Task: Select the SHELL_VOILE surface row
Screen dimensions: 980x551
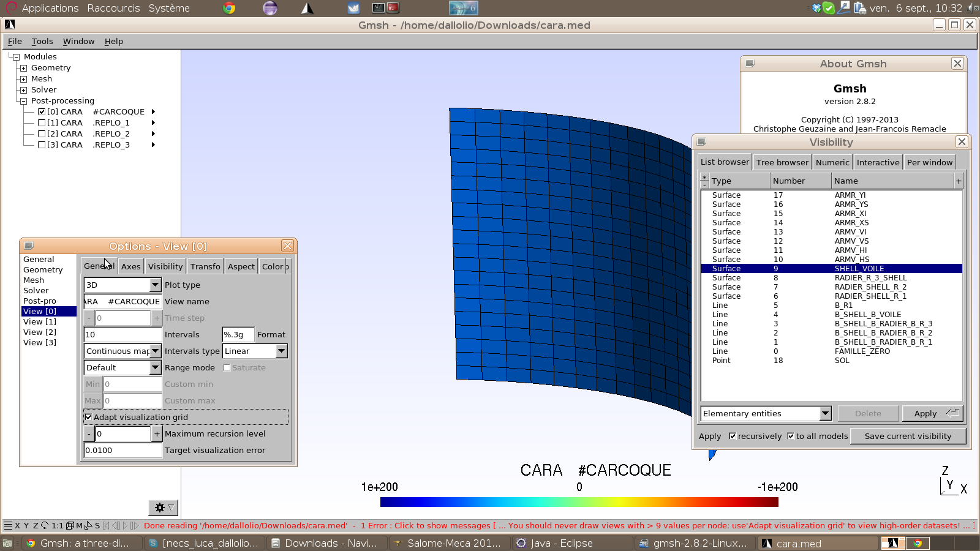Action: click(x=831, y=268)
